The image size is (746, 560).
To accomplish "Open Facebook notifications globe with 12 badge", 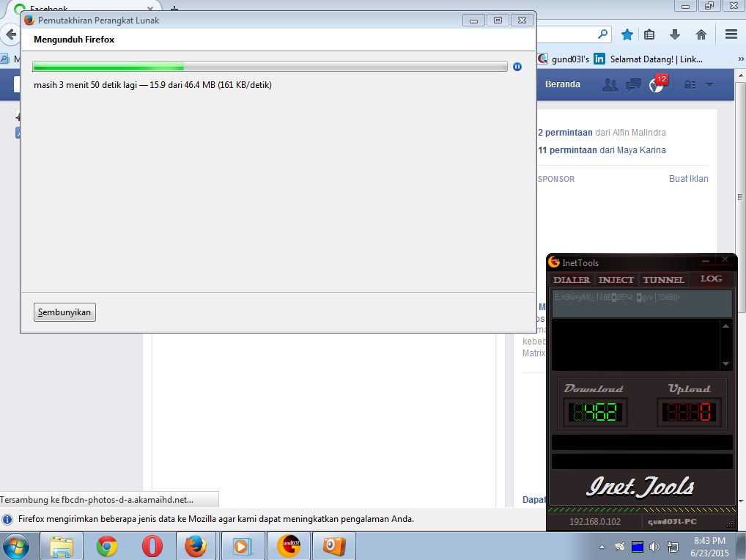I will (657, 84).
